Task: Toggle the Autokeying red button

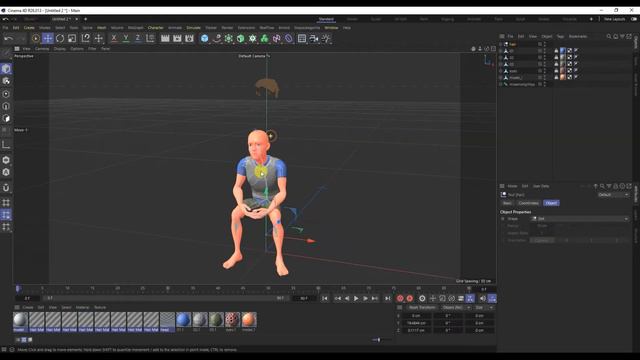Action: pyautogui.click(x=410, y=298)
